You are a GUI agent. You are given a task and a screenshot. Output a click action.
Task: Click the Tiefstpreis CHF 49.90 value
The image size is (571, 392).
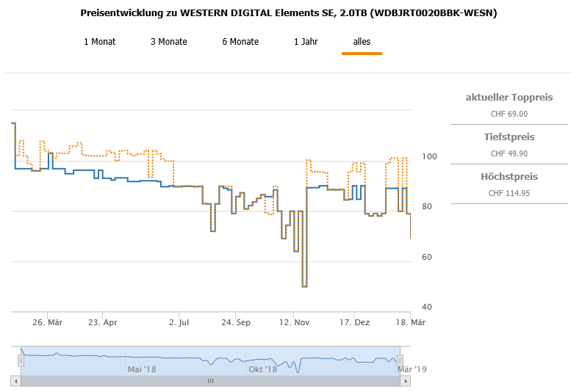[509, 153]
